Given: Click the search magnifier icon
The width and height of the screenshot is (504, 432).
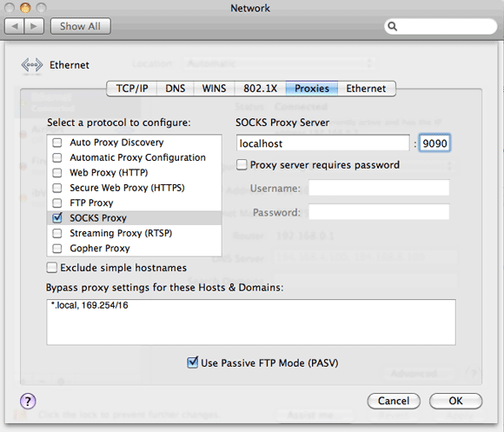Looking at the screenshot, I should coord(392,26).
